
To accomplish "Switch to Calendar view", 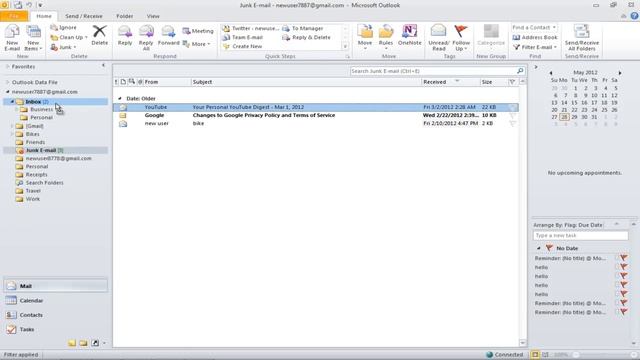I will pos(56,300).
